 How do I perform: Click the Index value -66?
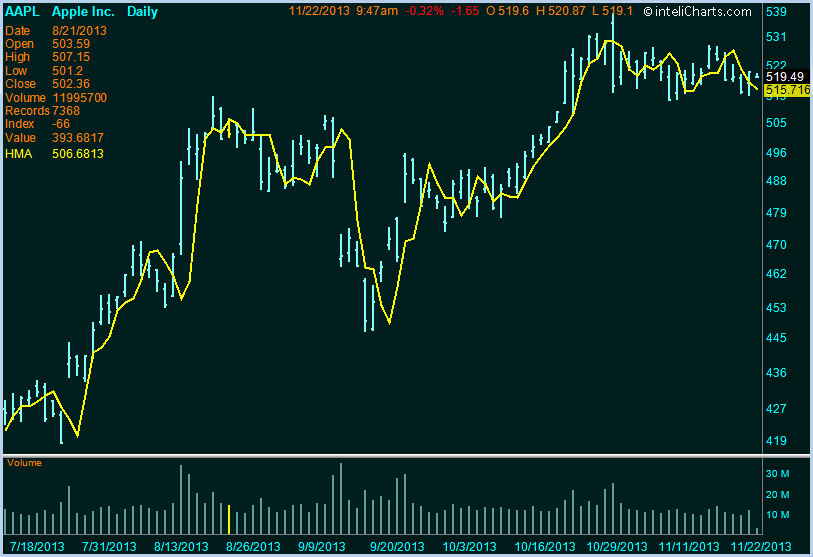coord(61,124)
